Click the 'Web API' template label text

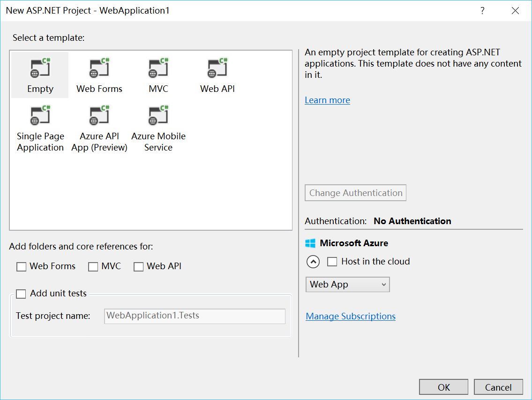(217, 89)
